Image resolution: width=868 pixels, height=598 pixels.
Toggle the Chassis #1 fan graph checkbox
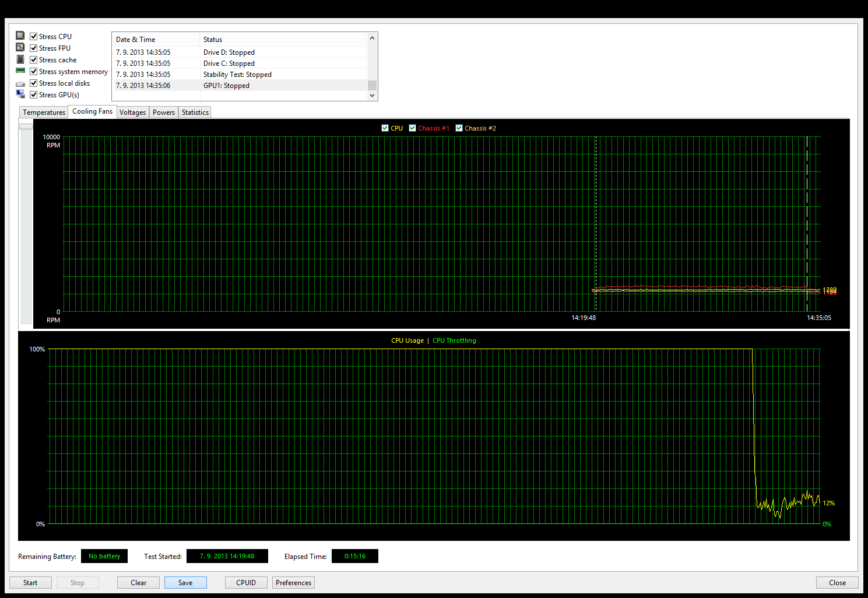click(413, 128)
